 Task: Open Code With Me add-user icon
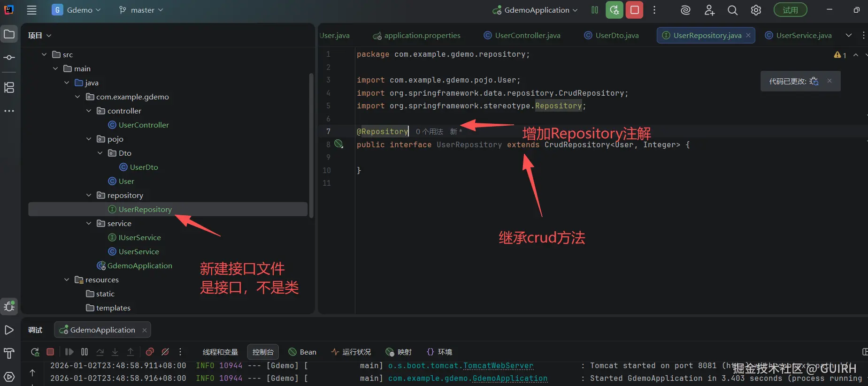709,10
